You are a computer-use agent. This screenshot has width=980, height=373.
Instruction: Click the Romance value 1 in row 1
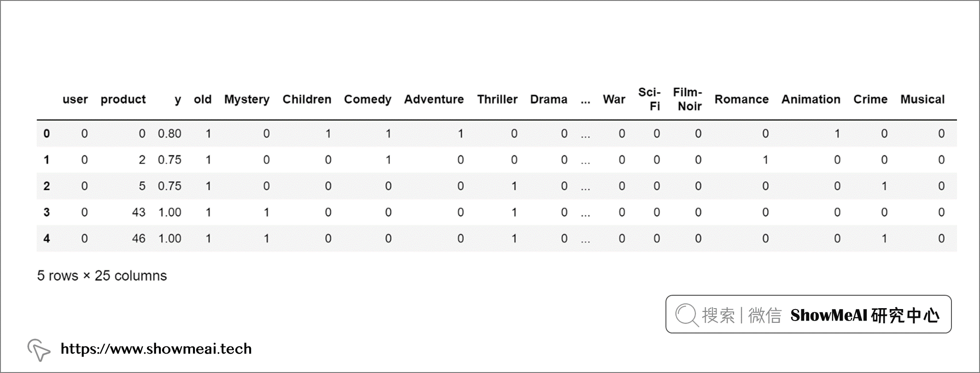765,160
